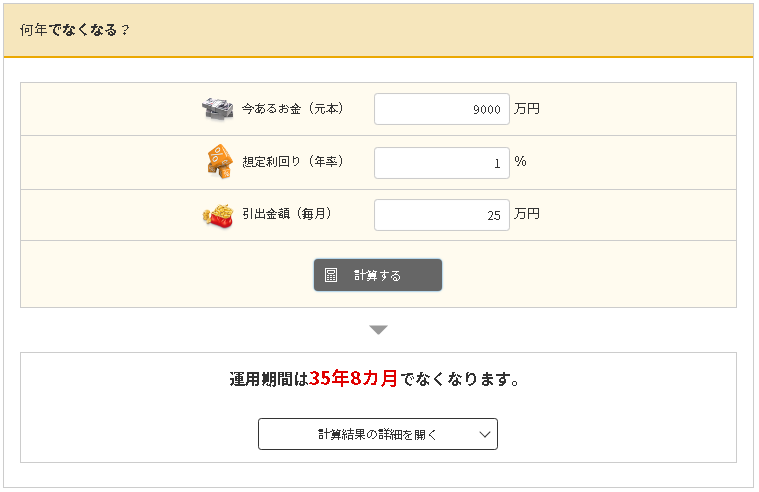Click the 引出金額（毎月） label

[x=286, y=215]
